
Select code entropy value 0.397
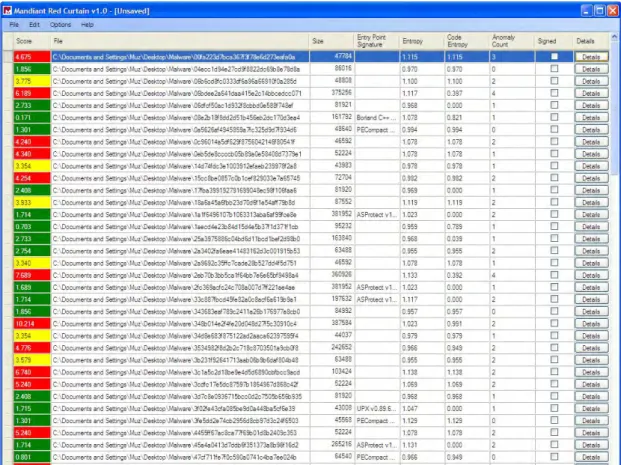[455, 93]
